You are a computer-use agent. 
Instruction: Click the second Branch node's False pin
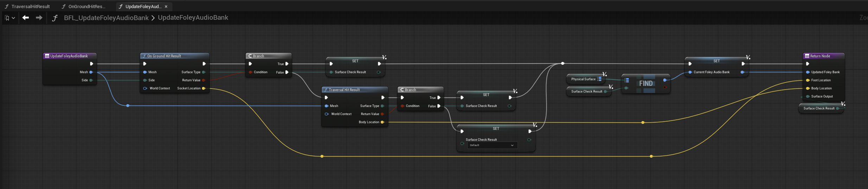pyautogui.click(x=439, y=106)
